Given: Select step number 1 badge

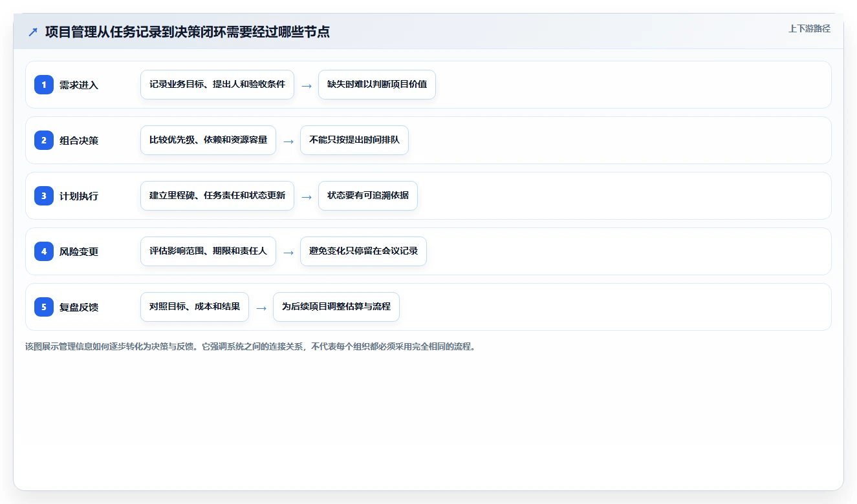Looking at the screenshot, I should tap(44, 85).
